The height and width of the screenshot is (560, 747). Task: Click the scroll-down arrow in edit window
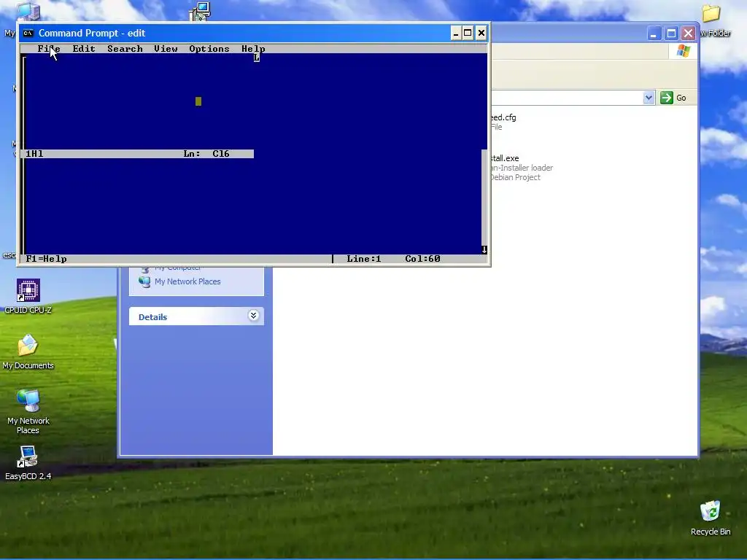484,249
